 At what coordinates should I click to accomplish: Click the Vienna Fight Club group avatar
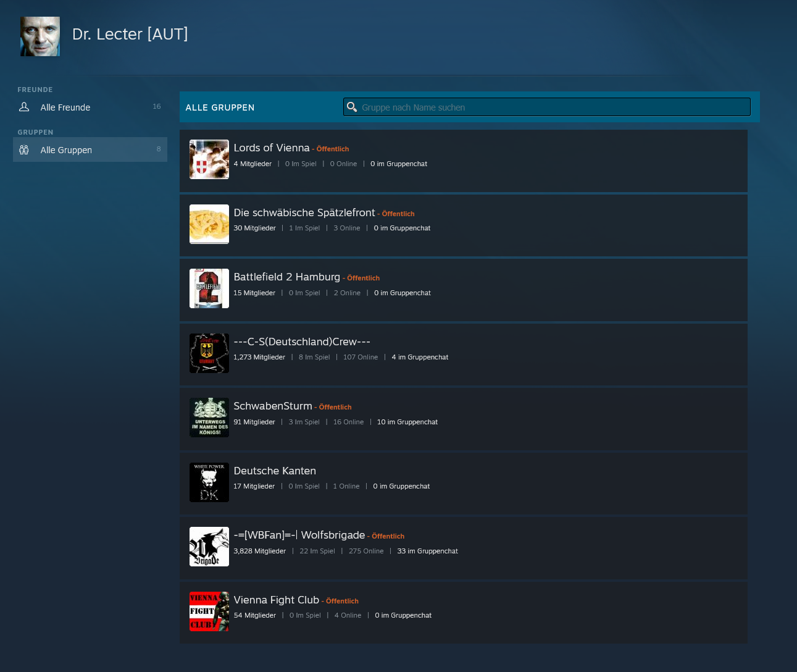[209, 611]
